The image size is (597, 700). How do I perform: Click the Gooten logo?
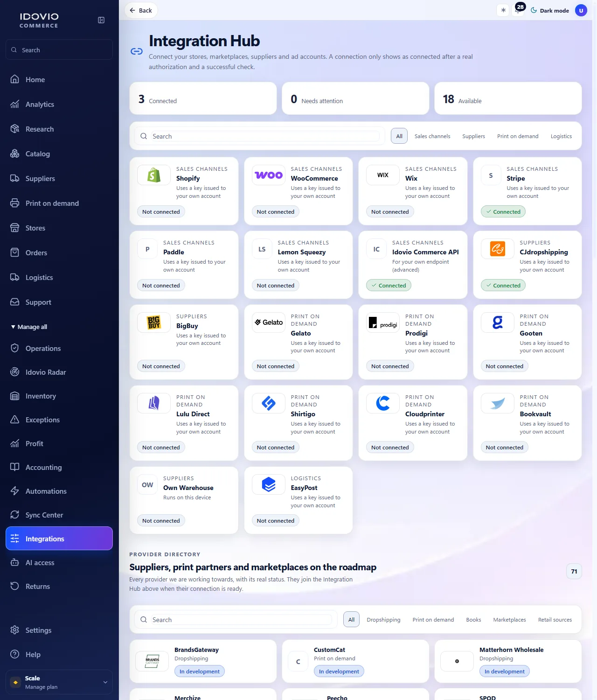pyautogui.click(x=498, y=322)
